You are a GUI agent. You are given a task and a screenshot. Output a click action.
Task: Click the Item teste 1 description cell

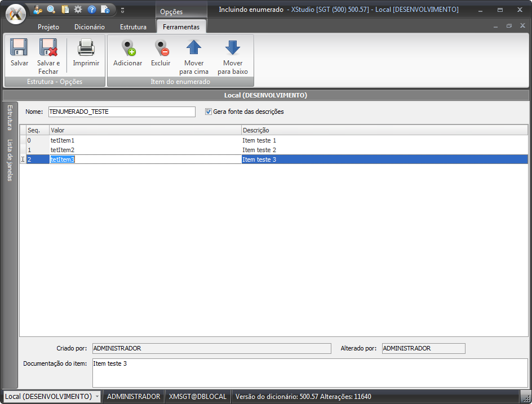click(x=384, y=140)
